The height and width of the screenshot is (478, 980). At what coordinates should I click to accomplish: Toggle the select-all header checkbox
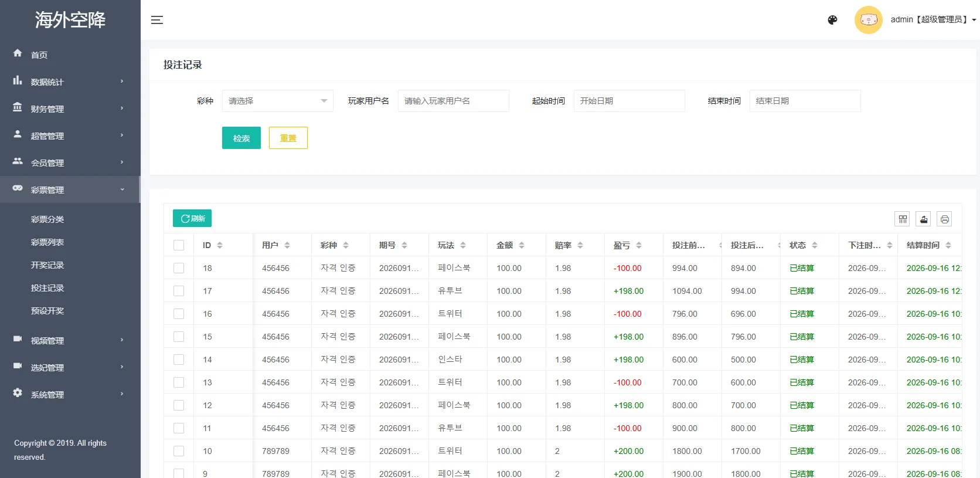click(179, 245)
